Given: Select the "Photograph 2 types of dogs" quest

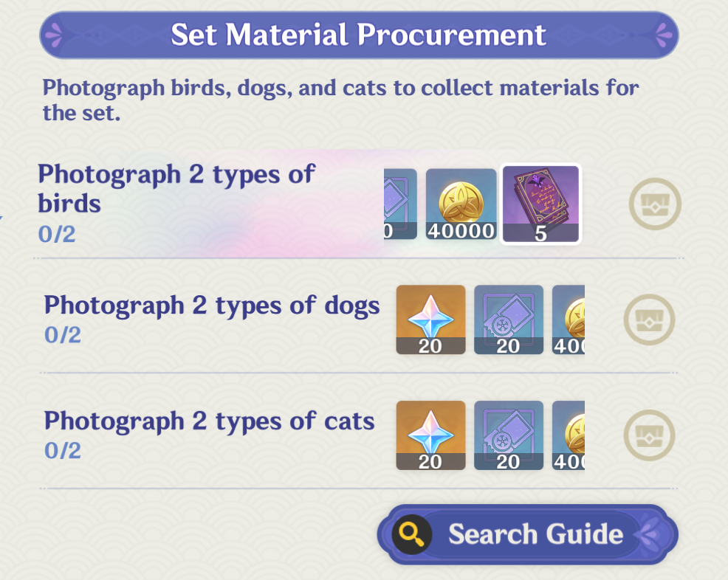Looking at the screenshot, I should point(212,305).
